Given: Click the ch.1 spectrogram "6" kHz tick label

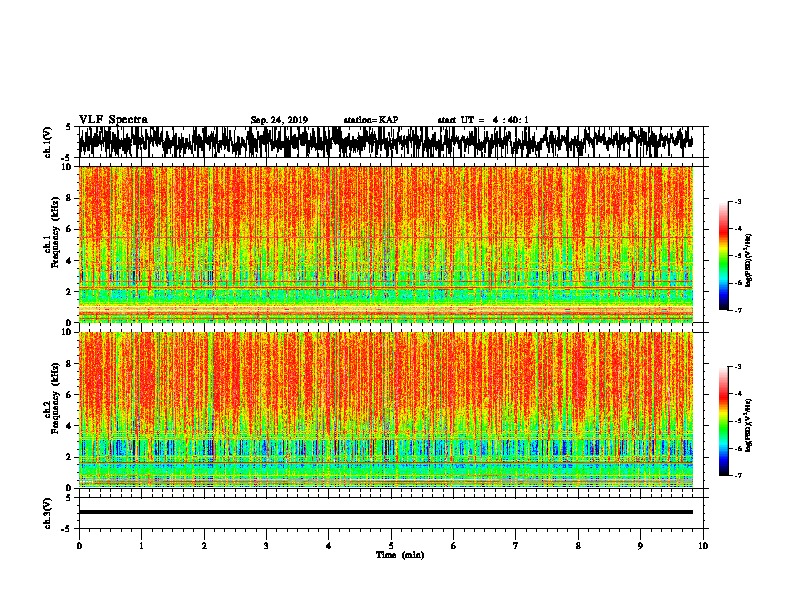Looking at the screenshot, I should 69,229.
